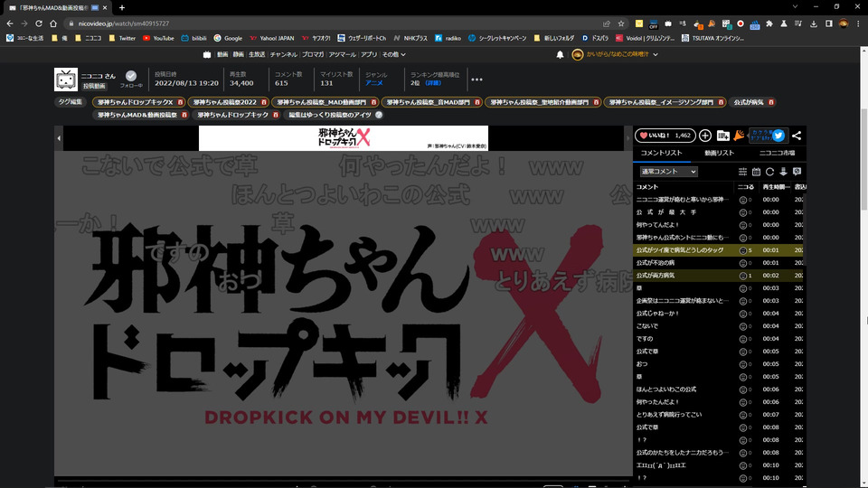Switch to the 動画リスト tab
The image size is (868, 488).
(x=719, y=154)
